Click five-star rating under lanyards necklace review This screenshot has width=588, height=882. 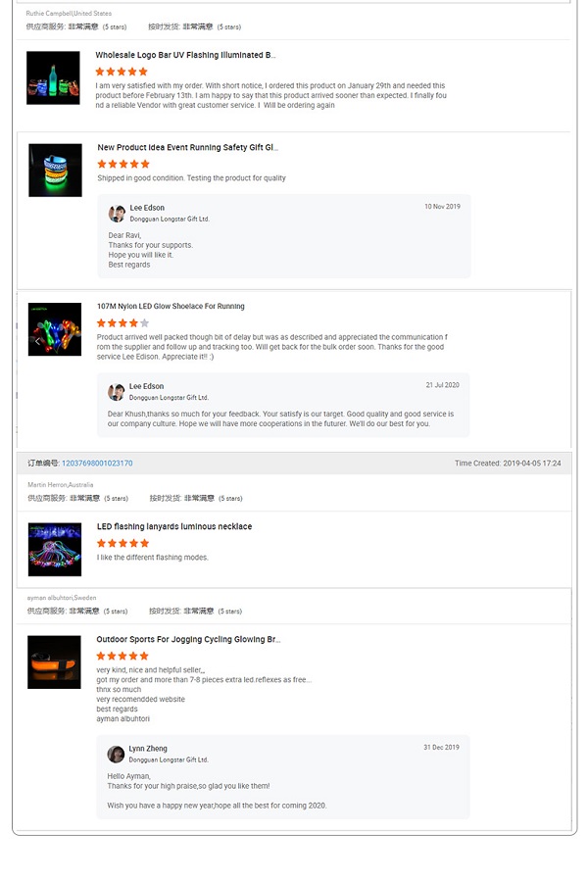point(122,543)
